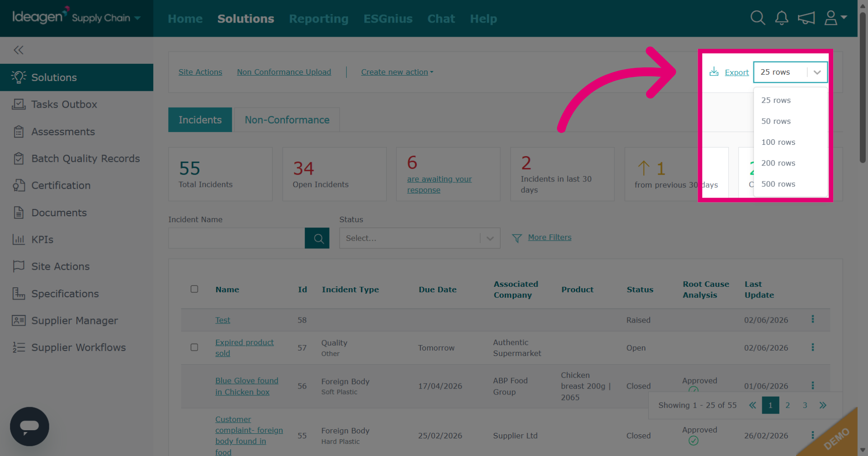
Task: Click into the Incident Name field
Action: (236, 238)
